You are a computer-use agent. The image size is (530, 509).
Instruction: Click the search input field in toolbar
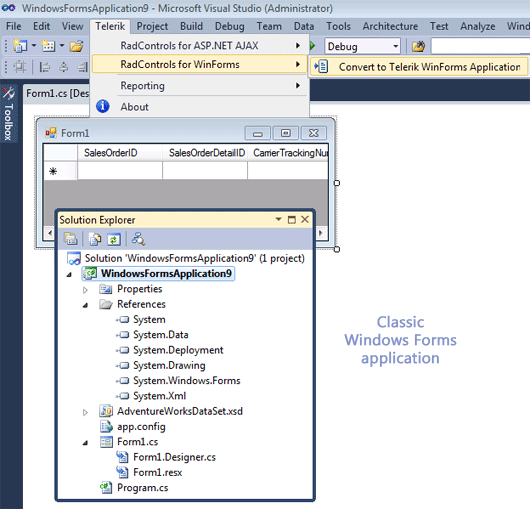tap(480, 46)
